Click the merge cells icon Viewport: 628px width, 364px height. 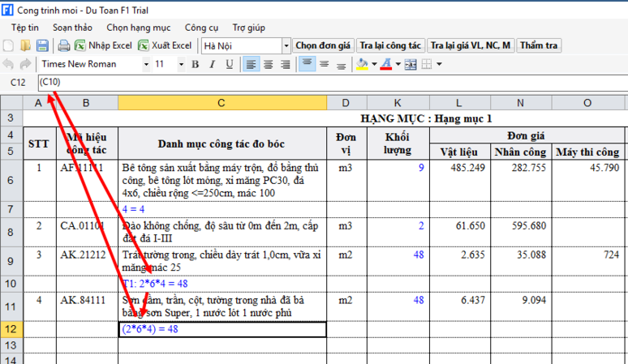(x=411, y=64)
